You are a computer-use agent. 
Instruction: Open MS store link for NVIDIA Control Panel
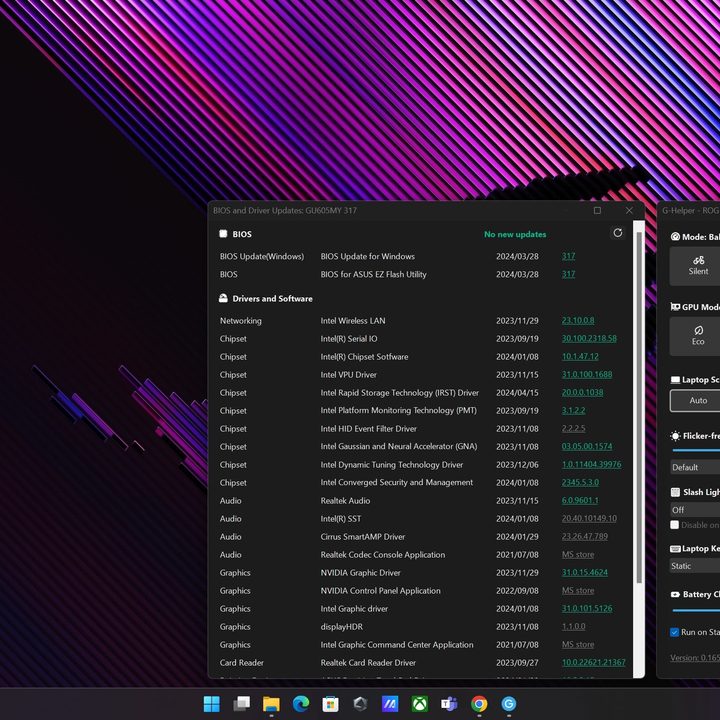click(x=578, y=591)
